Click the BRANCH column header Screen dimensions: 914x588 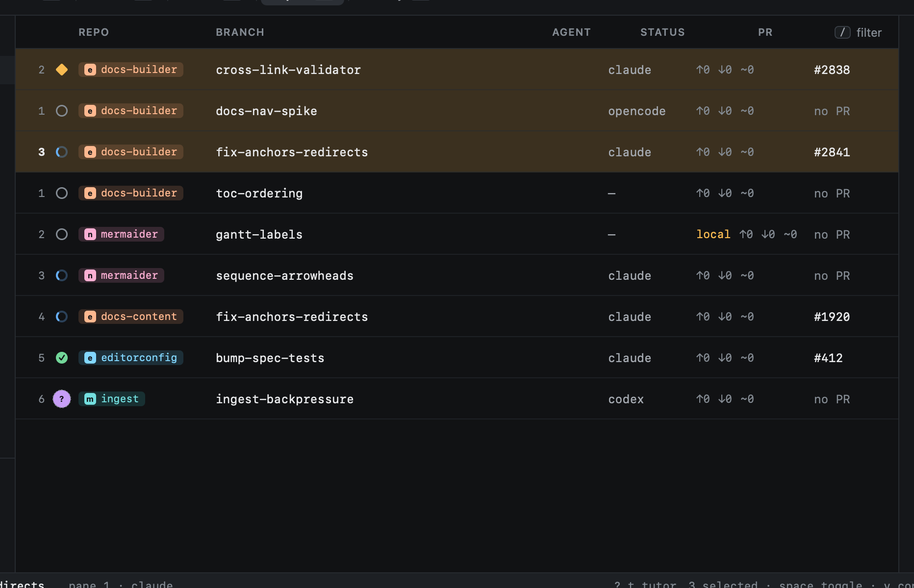click(240, 32)
